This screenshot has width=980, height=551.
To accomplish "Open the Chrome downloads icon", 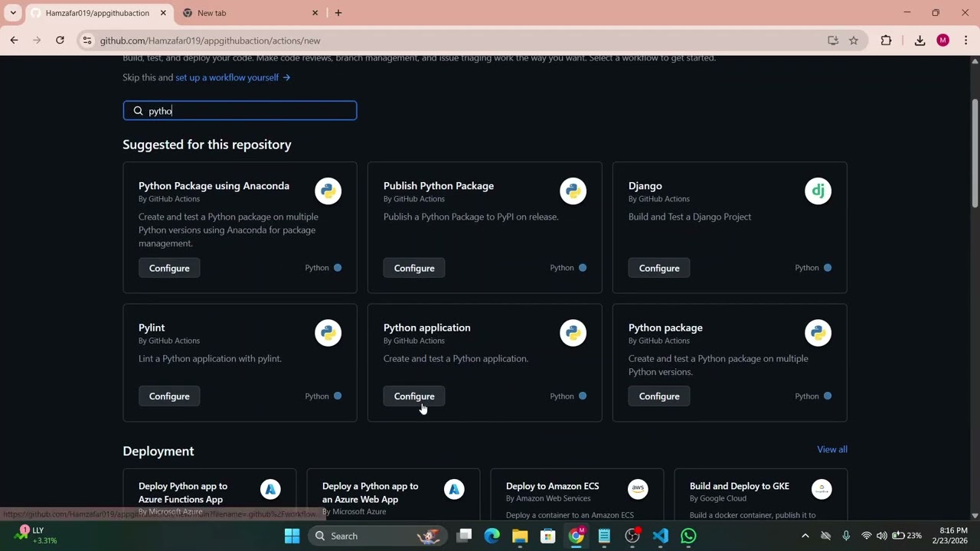I will 920,41.
